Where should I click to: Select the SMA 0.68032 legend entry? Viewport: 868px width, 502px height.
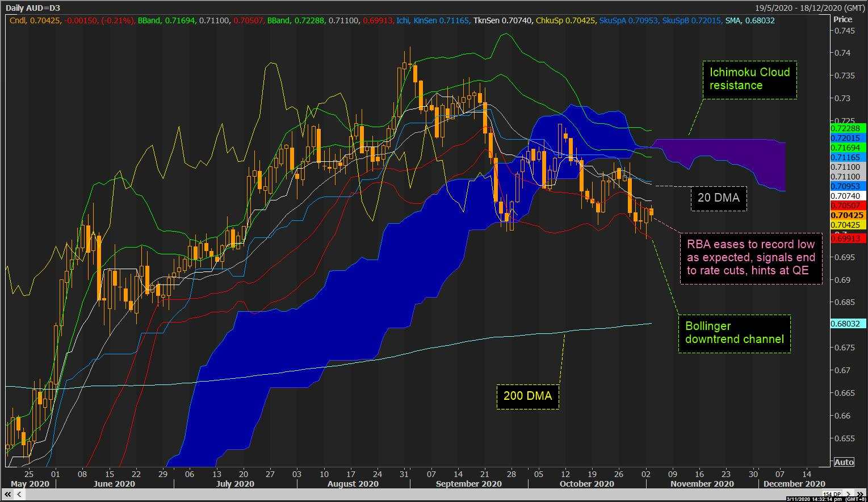point(750,20)
